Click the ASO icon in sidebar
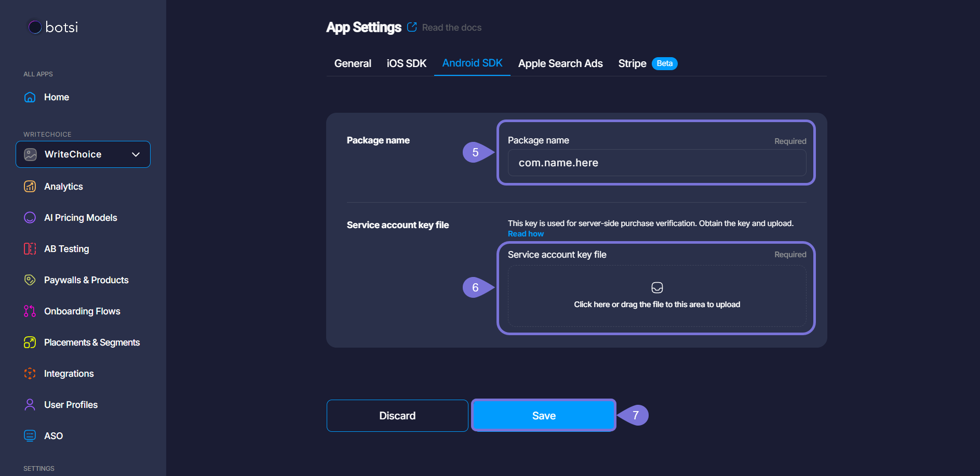 (x=30, y=436)
